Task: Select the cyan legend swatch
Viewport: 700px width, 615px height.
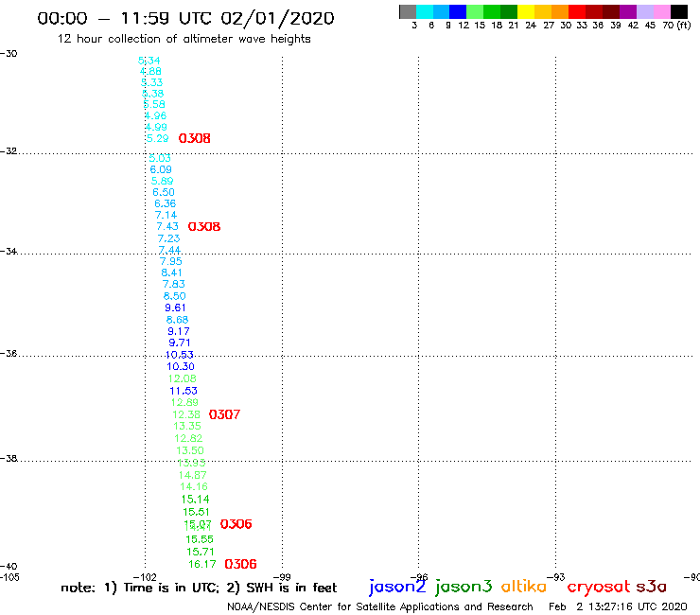Action: (x=425, y=11)
